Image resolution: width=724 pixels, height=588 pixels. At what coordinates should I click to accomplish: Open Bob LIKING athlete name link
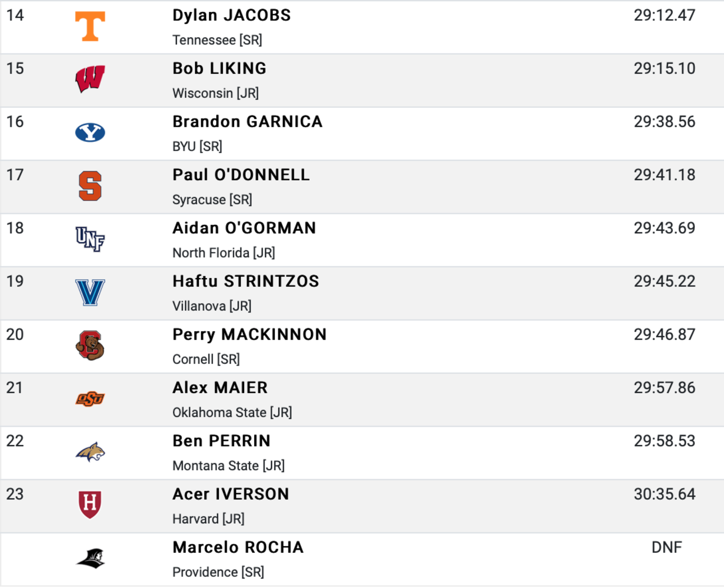[x=219, y=69]
